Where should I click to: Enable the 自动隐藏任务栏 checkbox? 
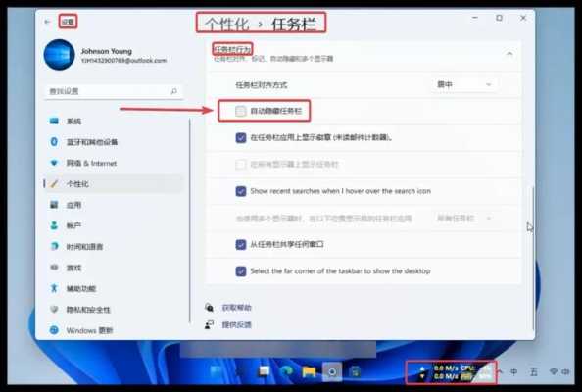240,111
